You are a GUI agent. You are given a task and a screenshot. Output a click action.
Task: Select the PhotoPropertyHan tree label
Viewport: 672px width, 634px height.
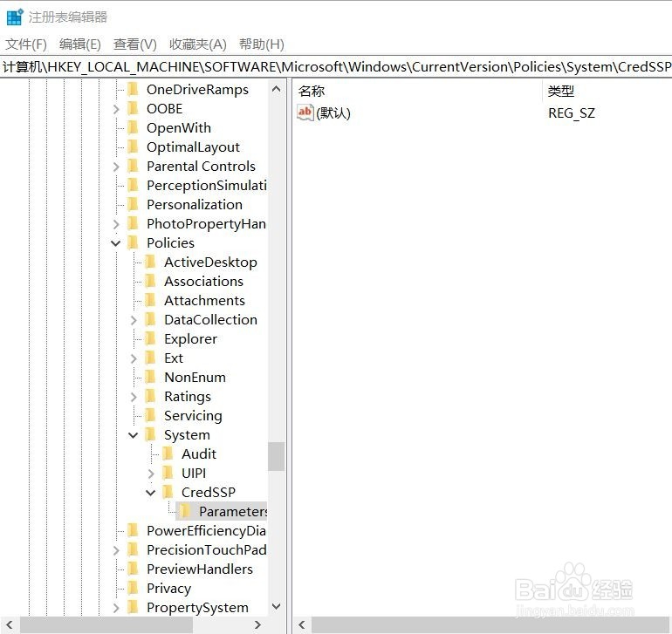pyautogui.click(x=206, y=223)
